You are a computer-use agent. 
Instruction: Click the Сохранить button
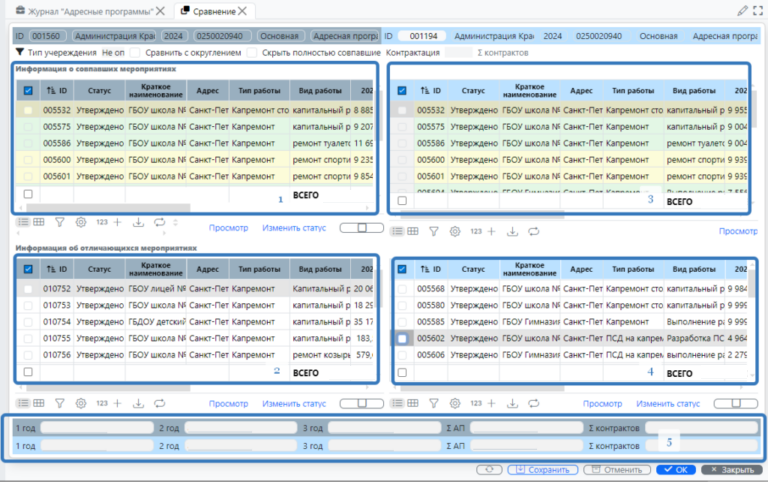point(542,469)
